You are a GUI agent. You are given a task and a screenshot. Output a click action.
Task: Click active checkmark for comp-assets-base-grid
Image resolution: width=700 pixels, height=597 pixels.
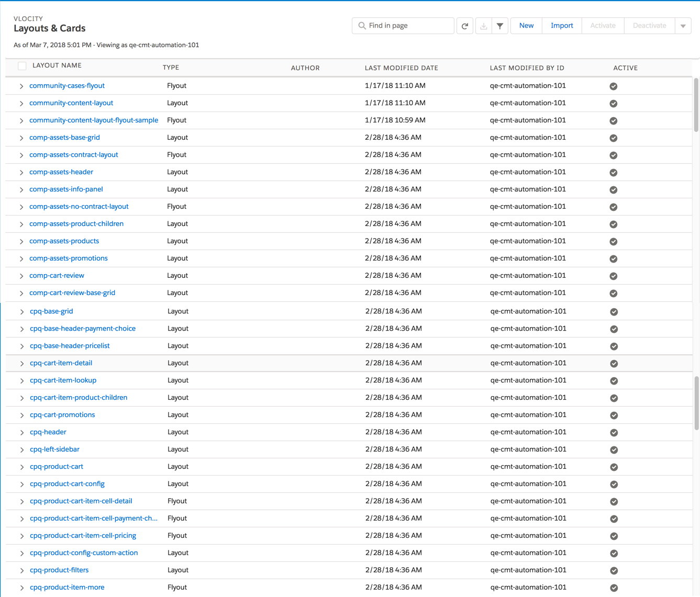613,138
